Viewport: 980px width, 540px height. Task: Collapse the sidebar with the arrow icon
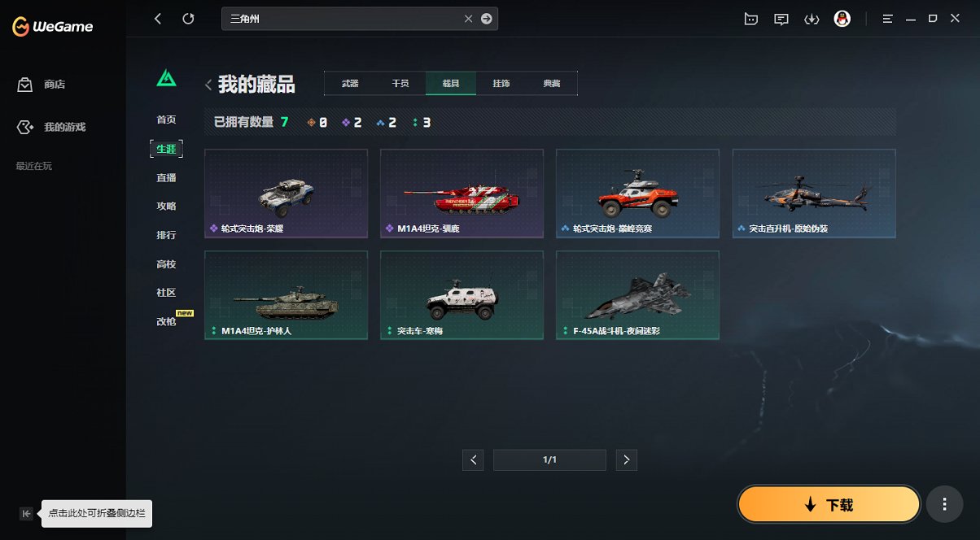[x=27, y=513]
